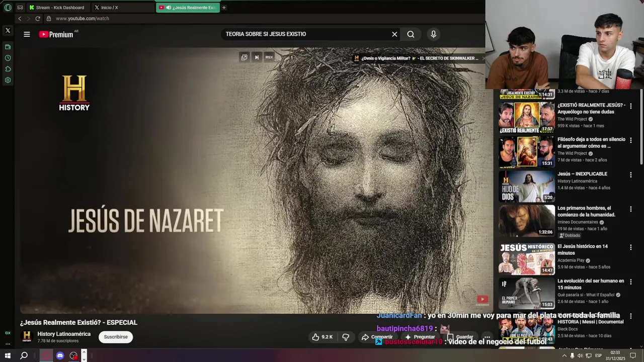Open the Opera GX main menu icon

click(x=8, y=8)
